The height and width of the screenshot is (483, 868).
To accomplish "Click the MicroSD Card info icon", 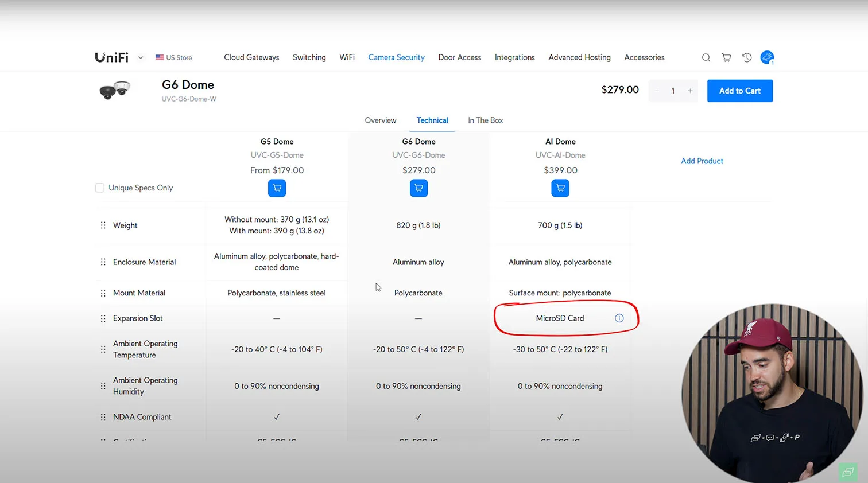I will tap(619, 318).
